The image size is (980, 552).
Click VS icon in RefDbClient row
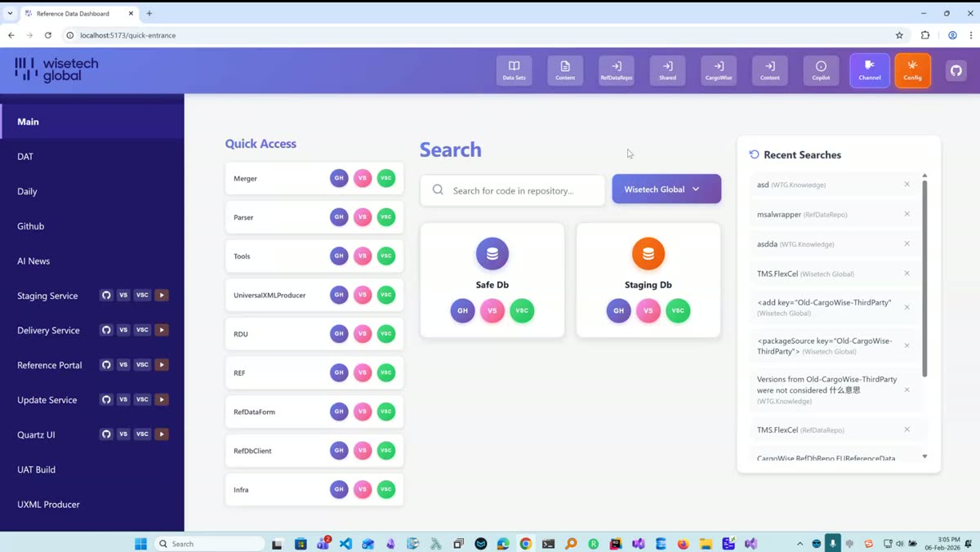click(x=363, y=450)
